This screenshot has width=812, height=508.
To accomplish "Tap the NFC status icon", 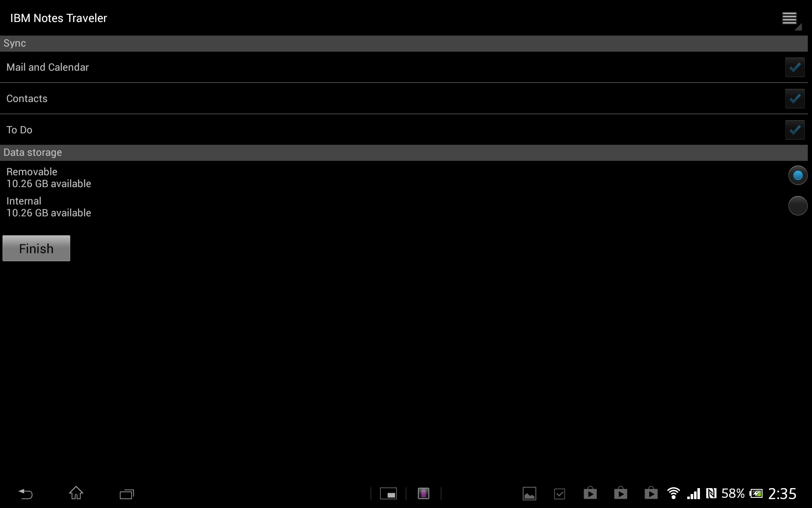I will pyautogui.click(x=711, y=494).
